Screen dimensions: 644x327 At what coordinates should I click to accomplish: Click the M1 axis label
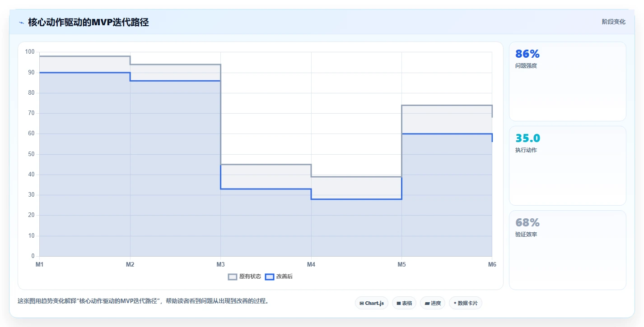[x=40, y=264]
